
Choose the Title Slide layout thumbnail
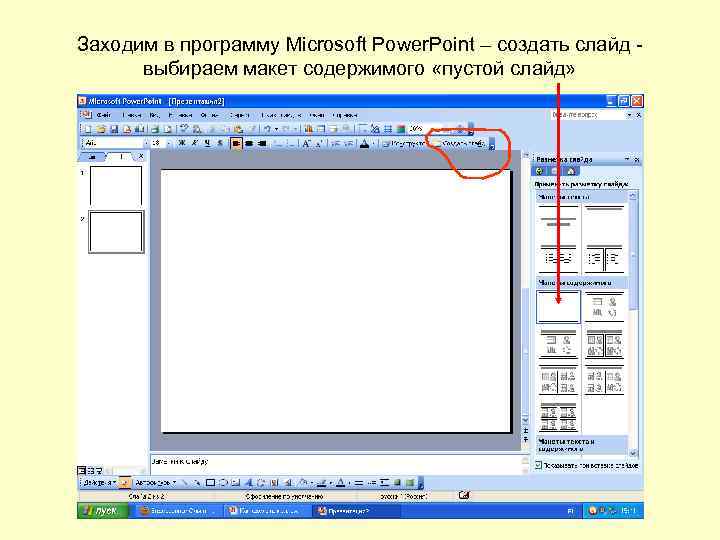[x=558, y=222]
